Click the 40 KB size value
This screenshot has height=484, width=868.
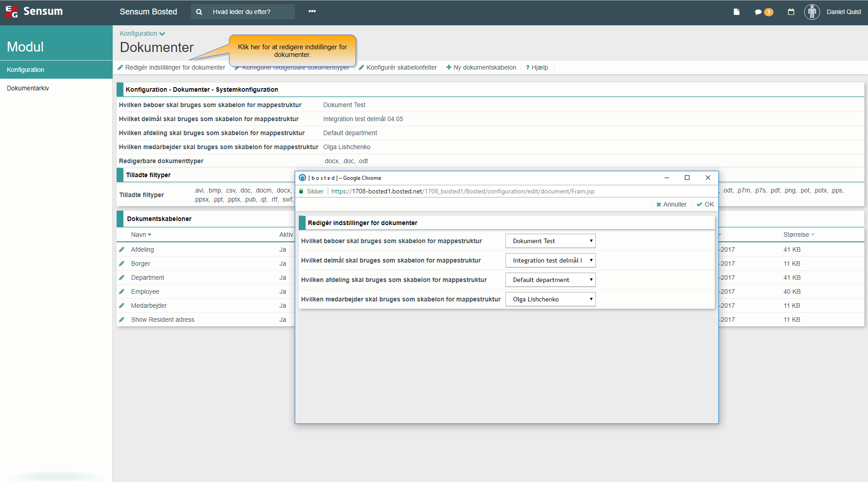click(792, 291)
